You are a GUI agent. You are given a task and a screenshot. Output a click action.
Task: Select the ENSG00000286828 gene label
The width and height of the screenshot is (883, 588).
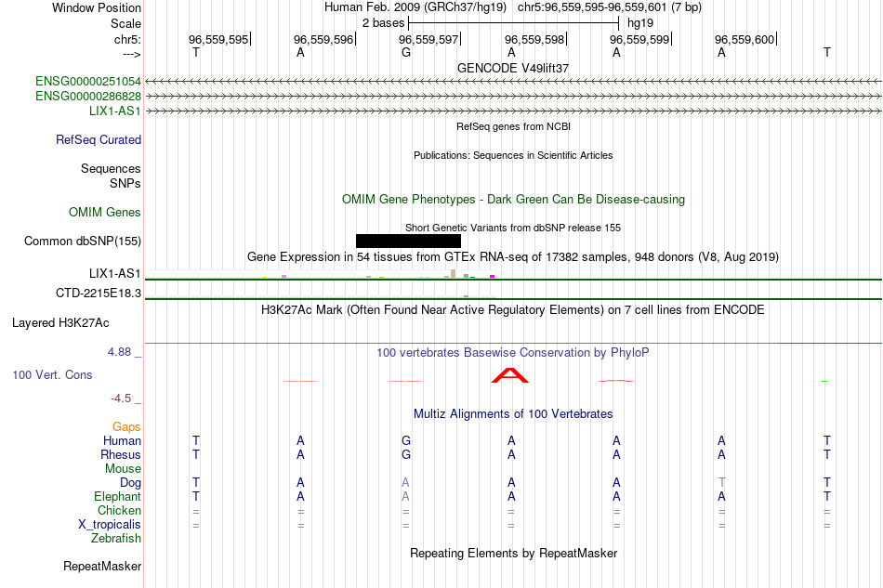88,97
